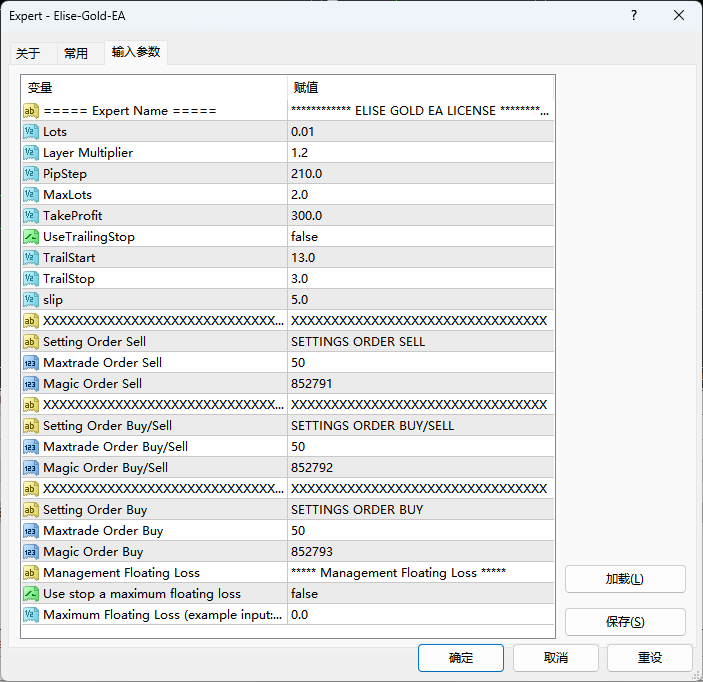The height and width of the screenshot is (682, 703).
Task: Click the icon beside the Lots parameter
Action: [31, 132]
